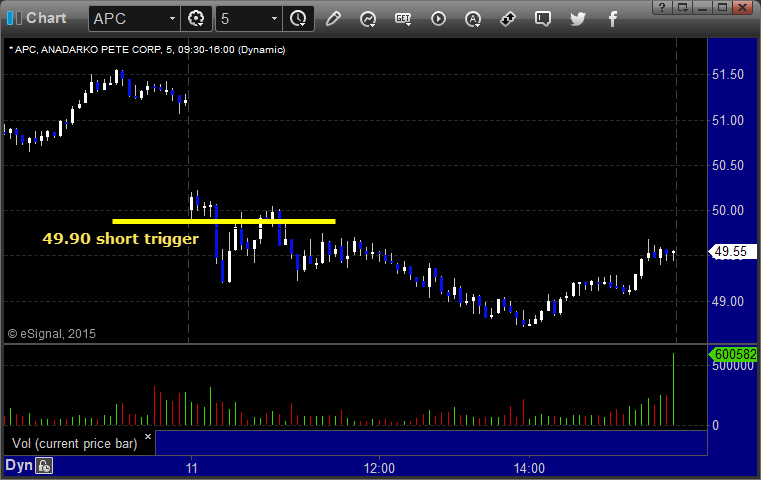Select the '49.90 short trigger' annotation
Screen dimensions: 761x480
pos(120,239)
